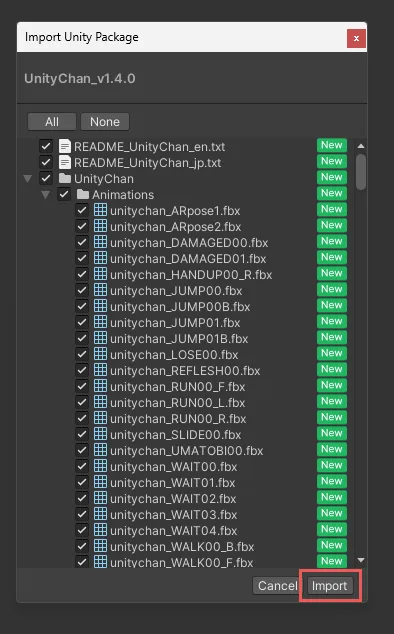Select All package items
The image size is (394, 634).
click(x=52, y=122)
